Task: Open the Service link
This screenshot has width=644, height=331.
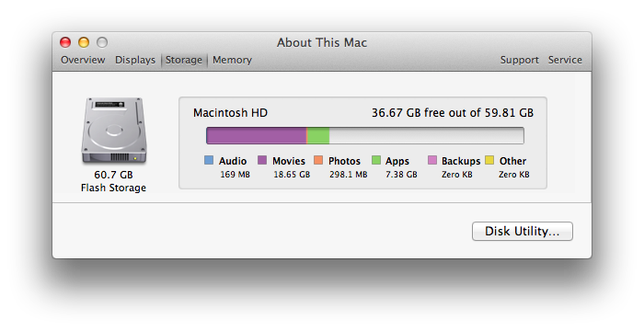Action: 565,60
